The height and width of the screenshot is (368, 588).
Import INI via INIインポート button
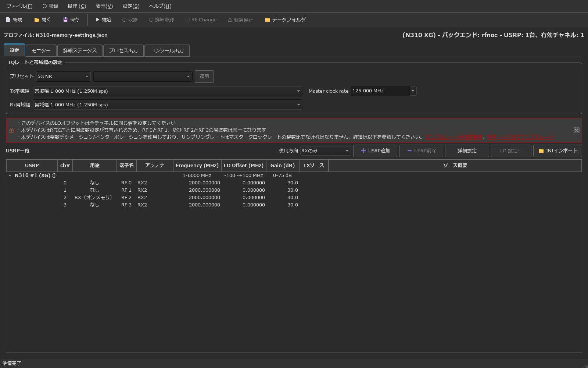point(557,151)
